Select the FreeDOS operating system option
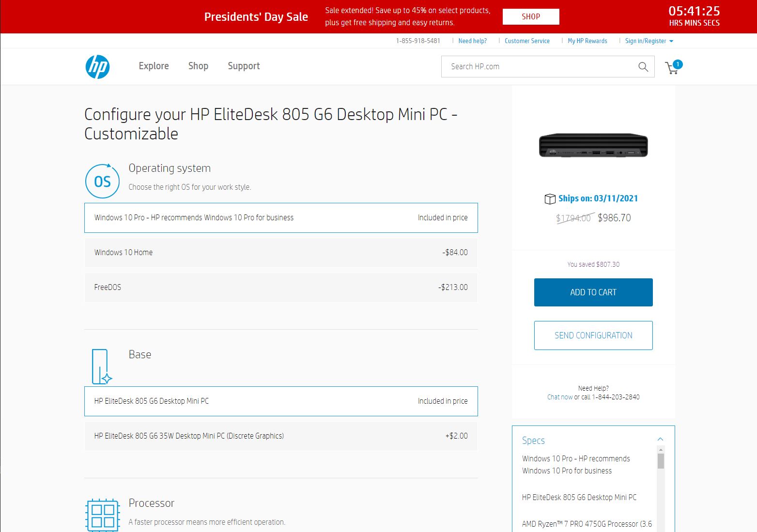 click(x=281, y=288)
